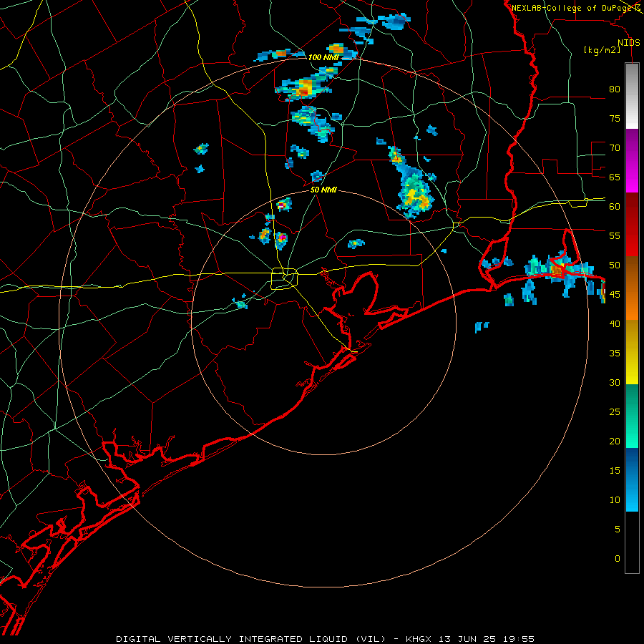Click 'DIGITAL VERTICALLY INTEGRATED LIQUID' in the caption
644x644 pixels.
(233, 639)
